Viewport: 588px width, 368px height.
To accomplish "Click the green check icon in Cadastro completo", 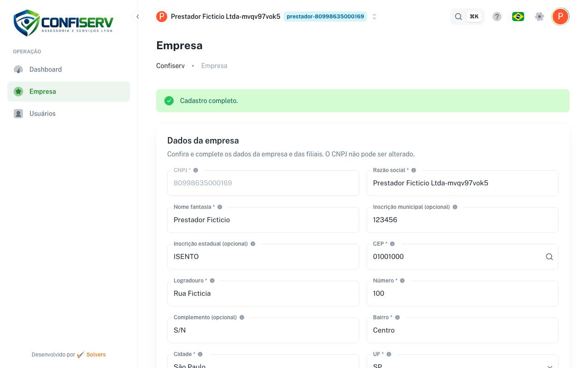I will point(169,101).
